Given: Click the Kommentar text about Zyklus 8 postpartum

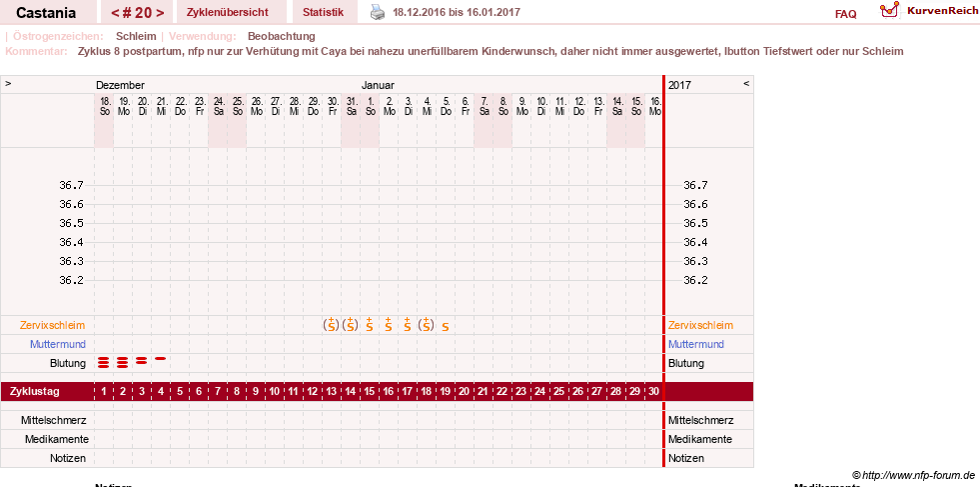Looking at the screenshot, I should pos(490,51).
